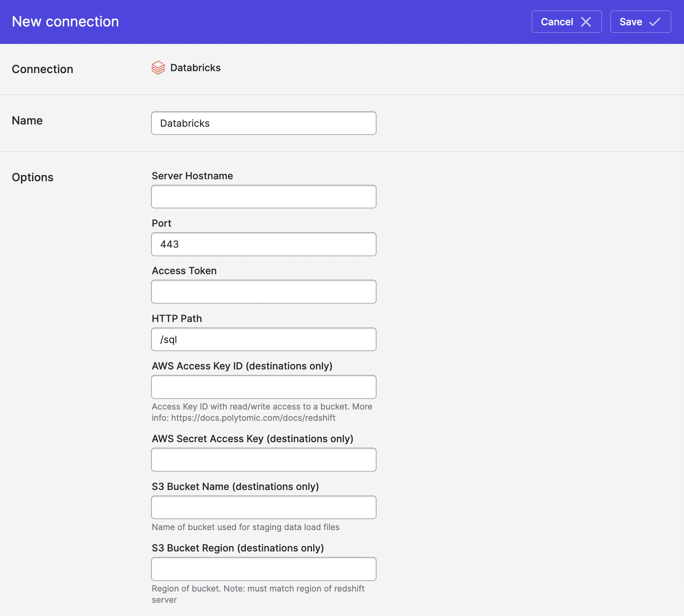Click the staging data load files hint
The height and width of the screenshot is (616, 684).
(246, 527)
